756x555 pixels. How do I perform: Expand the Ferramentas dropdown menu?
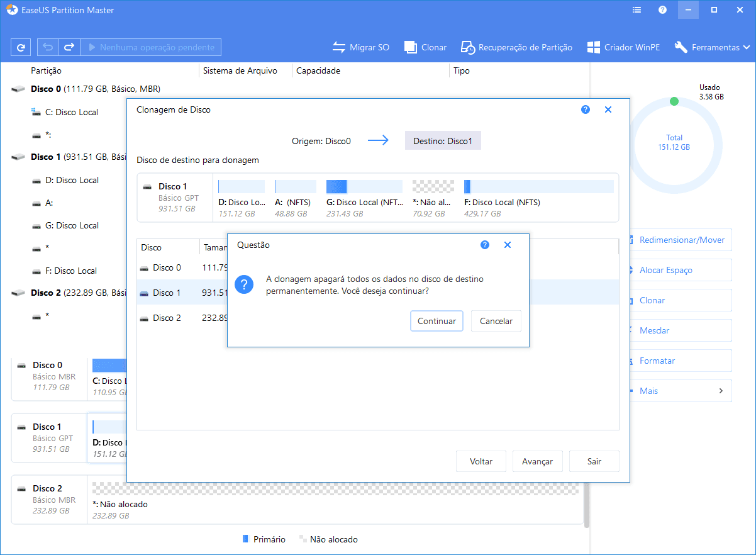coord(712,47)
